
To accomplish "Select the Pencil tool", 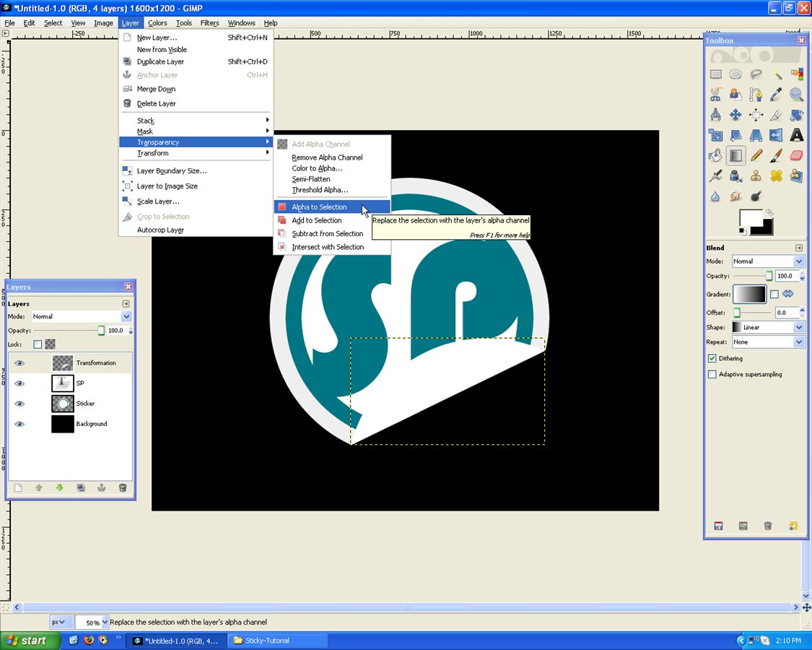I will point(756,155).
